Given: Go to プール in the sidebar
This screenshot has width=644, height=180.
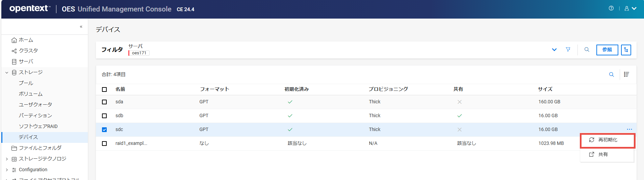Looking at the screenshot, I should pyautogui.click(x=26, y=83).
